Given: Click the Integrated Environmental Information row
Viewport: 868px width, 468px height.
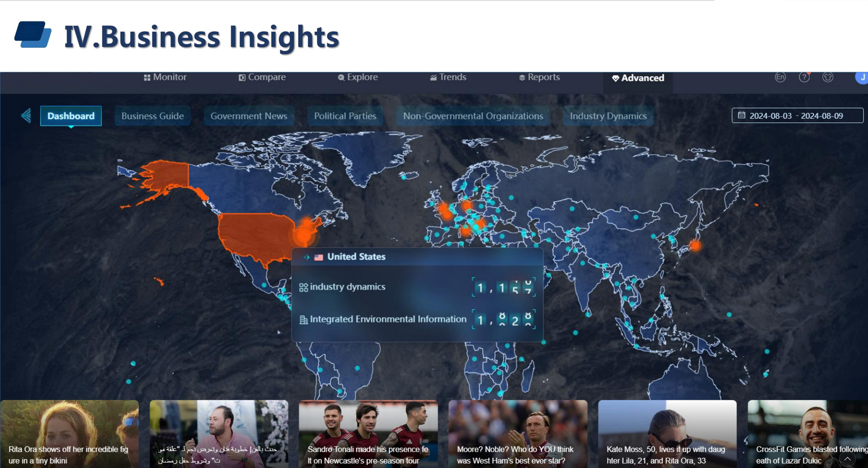Looking at the screenshot, I should tap(387, 319).
